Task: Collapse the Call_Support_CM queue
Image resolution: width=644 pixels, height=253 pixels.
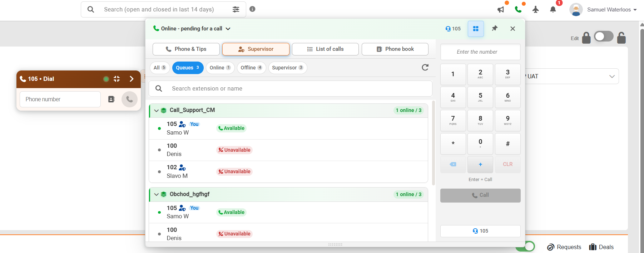Action: click(x=156, y=110)
